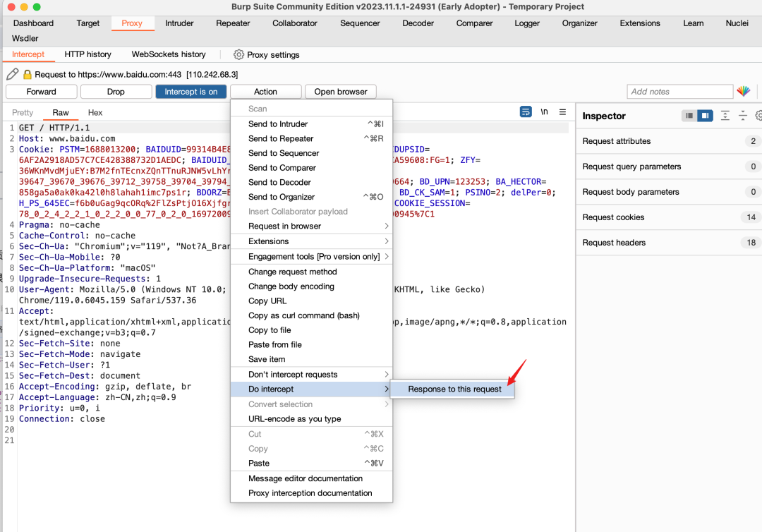Select Response to this request
The height and width of the screenshot is (532, 762).
coord(452,389)
